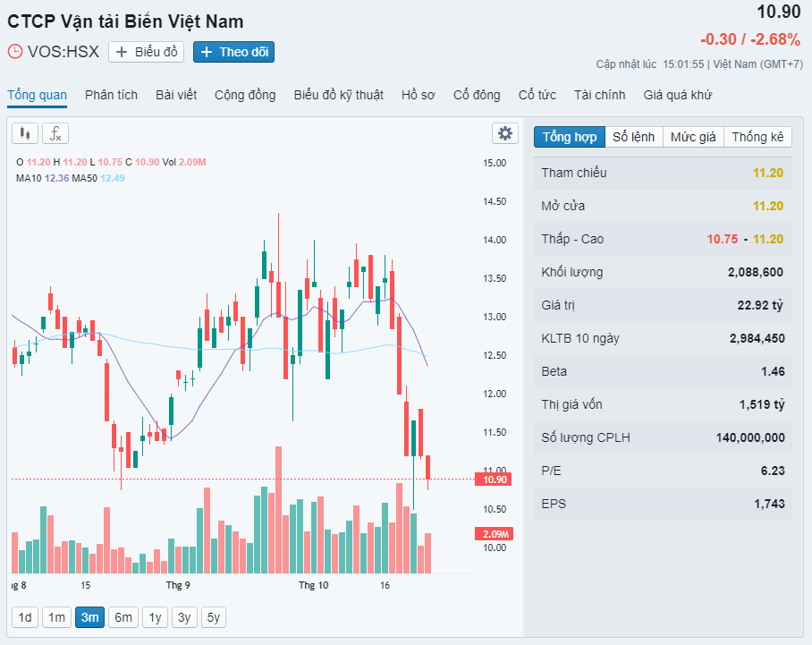The image size is (812, 645).
Task: Click the 2.09M volume label on axis
Action: [494, 534]
